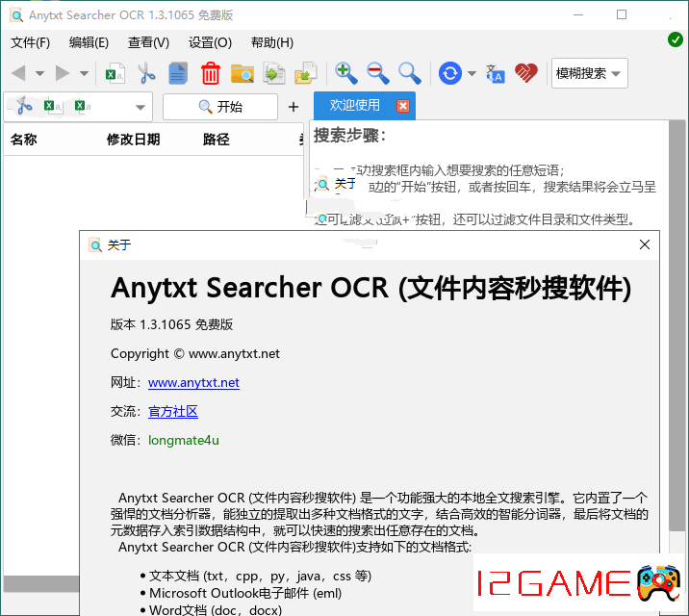The height and width of the screenshot is (616, 689).
Task: Click the 关于 dialog title icon
Action: pos(95,245)
